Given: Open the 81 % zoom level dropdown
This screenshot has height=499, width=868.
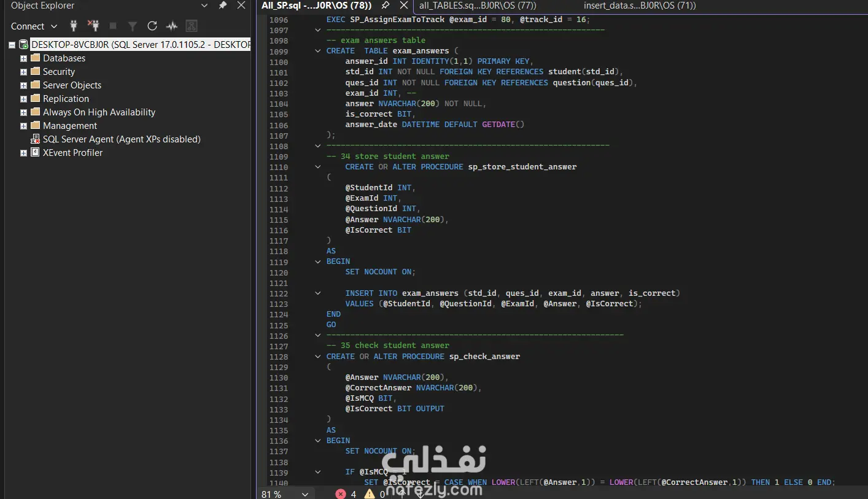Looking at the screenshot, I should coord(304,493).
